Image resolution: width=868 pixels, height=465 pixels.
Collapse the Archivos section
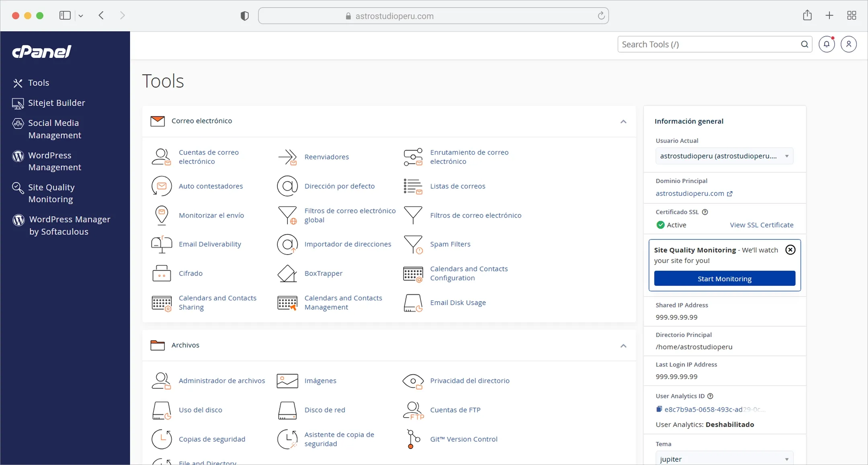pyautogui.click(x=623, y=346)
